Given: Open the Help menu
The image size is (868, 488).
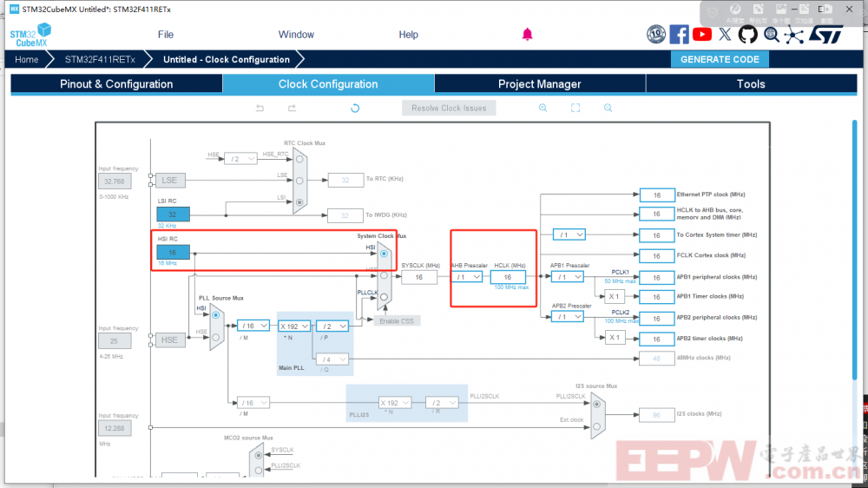Looking at the screenshot, I should click(x=409, y=35).
